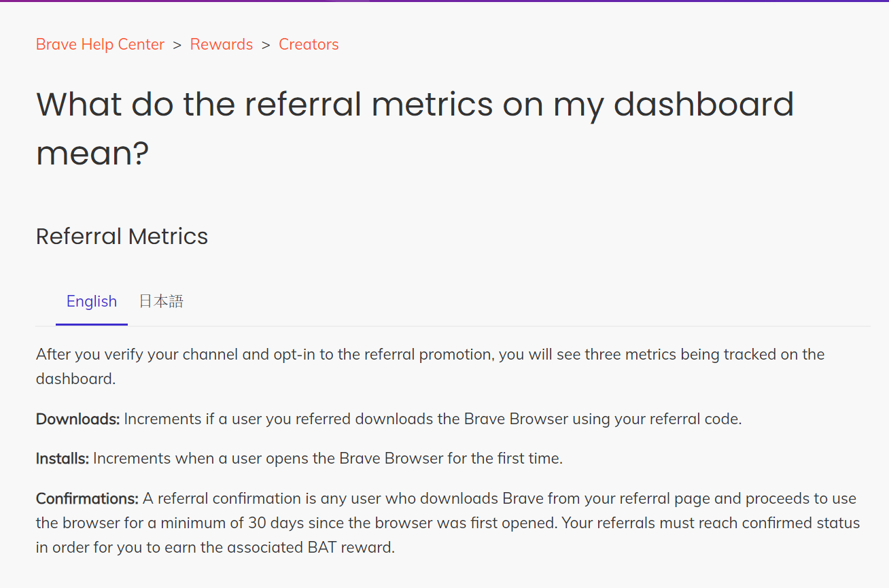Click the main article title heading
889x588 pixels.
coord(415,128)
